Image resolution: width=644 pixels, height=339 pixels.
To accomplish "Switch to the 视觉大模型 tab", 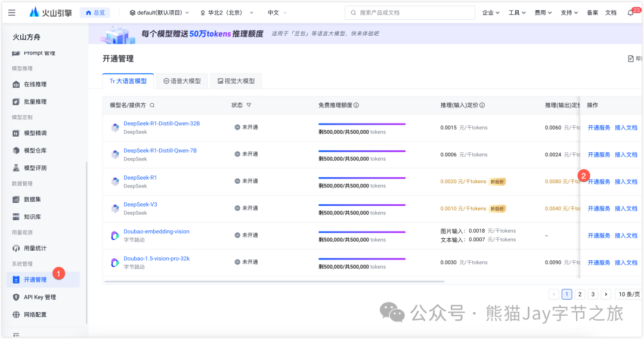I will (x=236, y=81).
